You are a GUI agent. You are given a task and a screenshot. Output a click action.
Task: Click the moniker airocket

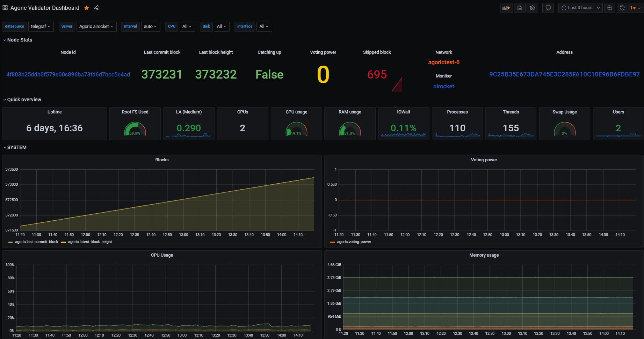tap(444, 86)
